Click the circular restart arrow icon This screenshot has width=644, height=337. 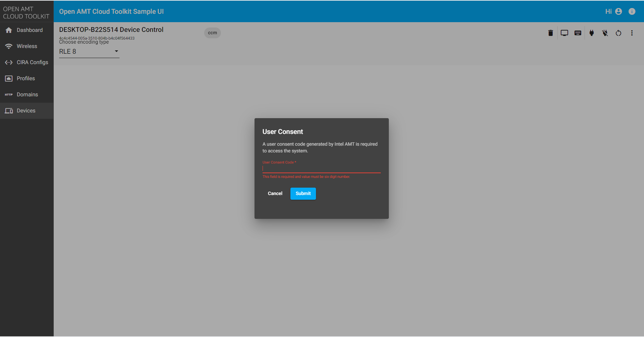tap(618, 33)
